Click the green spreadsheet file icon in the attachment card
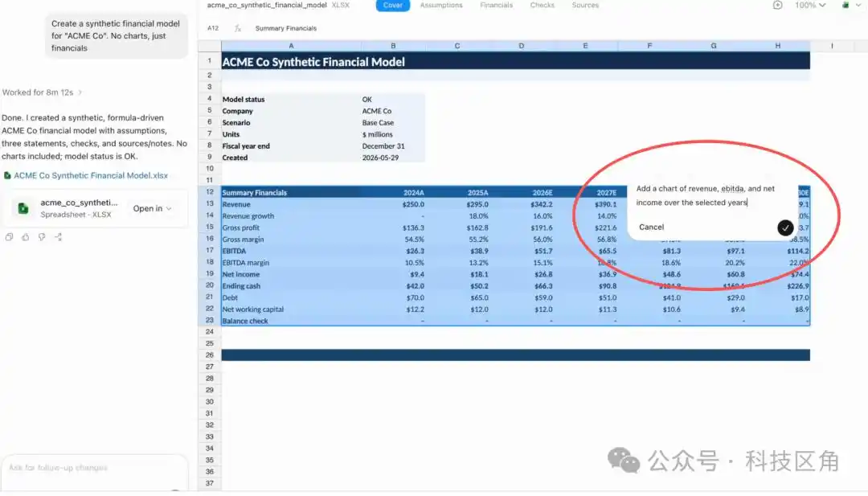Viewport: 868px width, 496px height. [23, 208]
